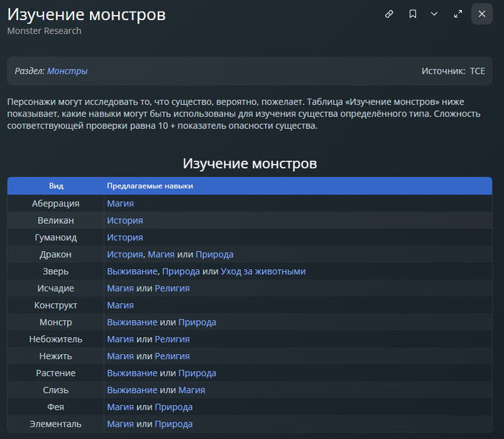Click the Предлагаемые навыки column header
The image size is (504, 439).
pos(150,186)
